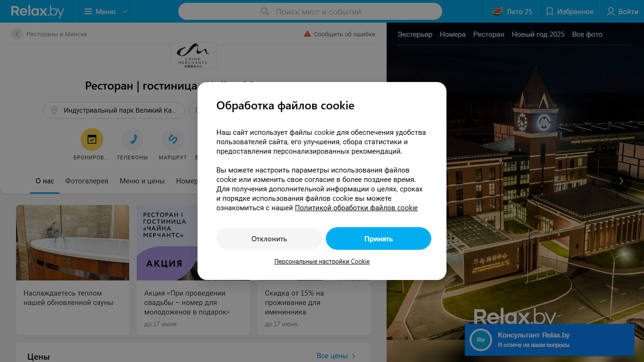Click text Наслаждаетесь теплом нашей обновленной сауны
644x362 pixels.
68,298
